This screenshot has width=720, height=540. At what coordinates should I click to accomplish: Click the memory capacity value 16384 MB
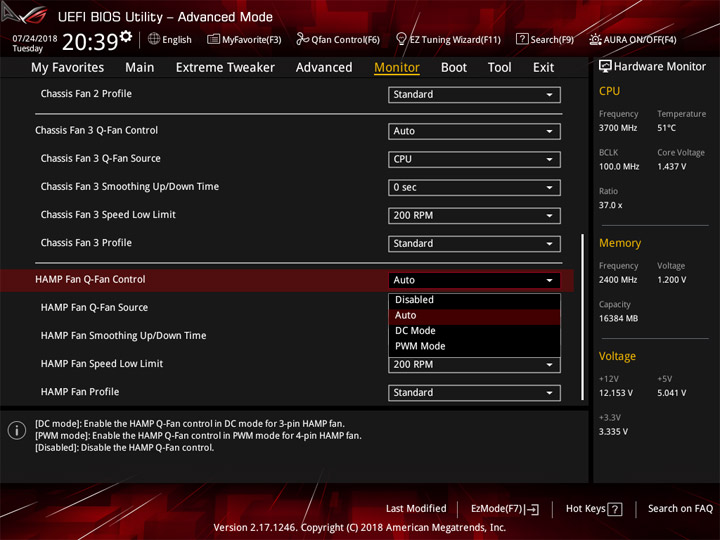click(x=618, y=319)
